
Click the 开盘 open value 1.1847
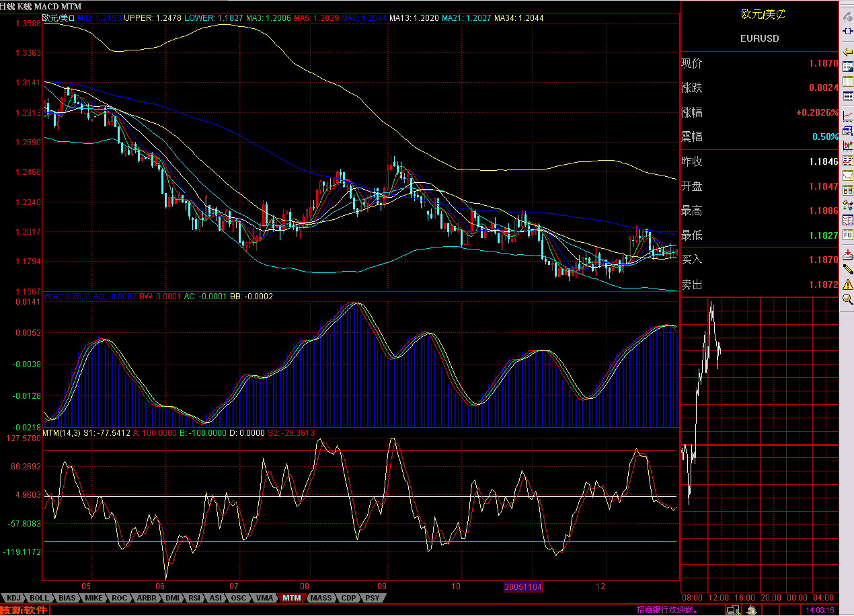(x=823, y=186)
